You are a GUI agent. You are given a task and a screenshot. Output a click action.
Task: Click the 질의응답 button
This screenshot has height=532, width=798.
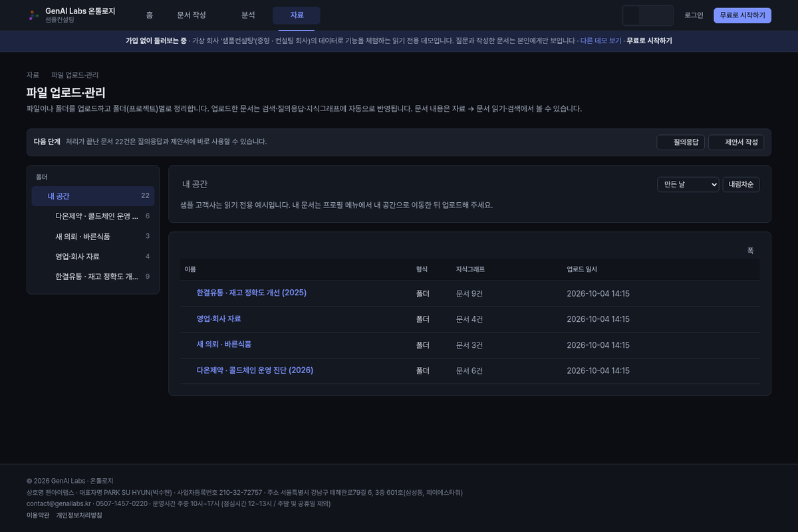680,142
